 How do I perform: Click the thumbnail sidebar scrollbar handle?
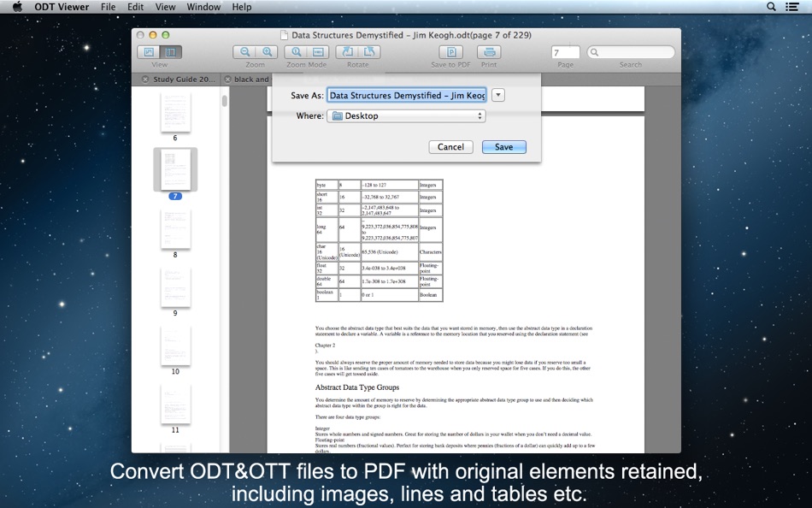point(224,101)
